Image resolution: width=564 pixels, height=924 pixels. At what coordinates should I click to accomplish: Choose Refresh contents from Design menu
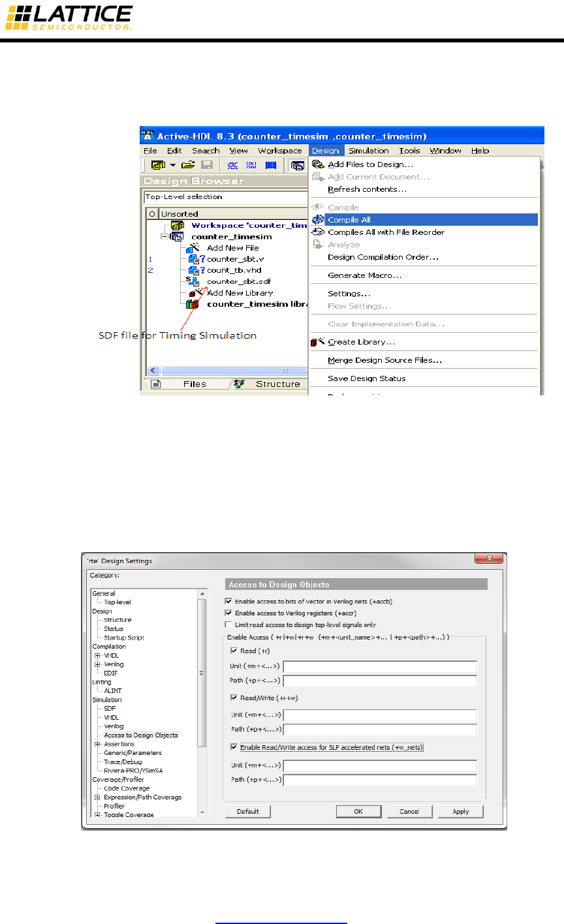(367, 189)
